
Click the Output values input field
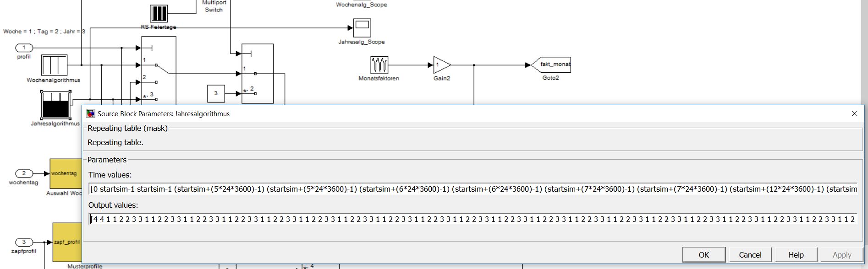[x=473, y=219]
